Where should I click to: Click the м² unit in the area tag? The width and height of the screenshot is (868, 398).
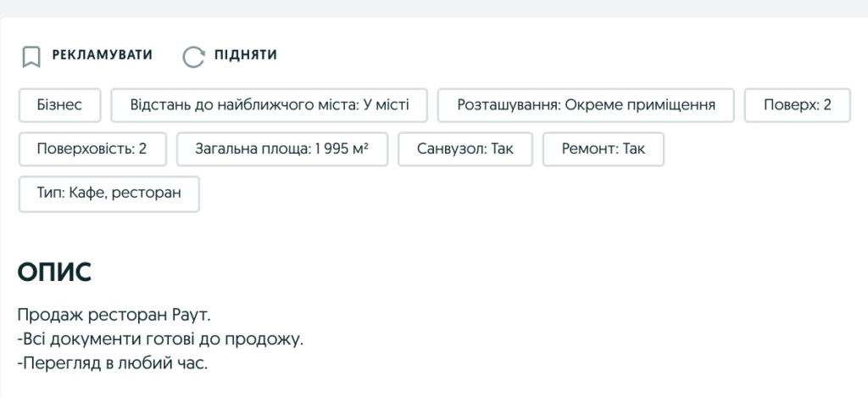pyautogui.click(x=360, y=149)
